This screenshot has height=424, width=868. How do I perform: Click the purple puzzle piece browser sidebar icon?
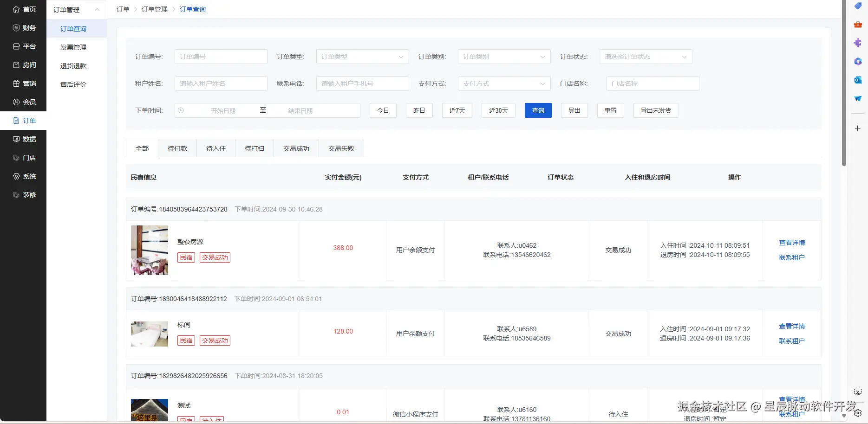tap(858, 43)
